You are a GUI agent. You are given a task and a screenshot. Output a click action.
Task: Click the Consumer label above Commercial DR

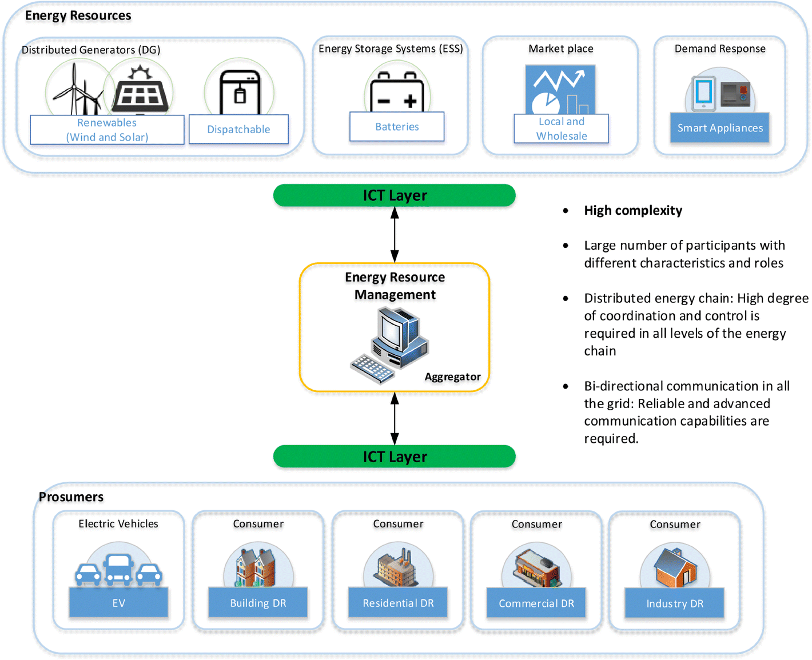click(x=536, y=524)
